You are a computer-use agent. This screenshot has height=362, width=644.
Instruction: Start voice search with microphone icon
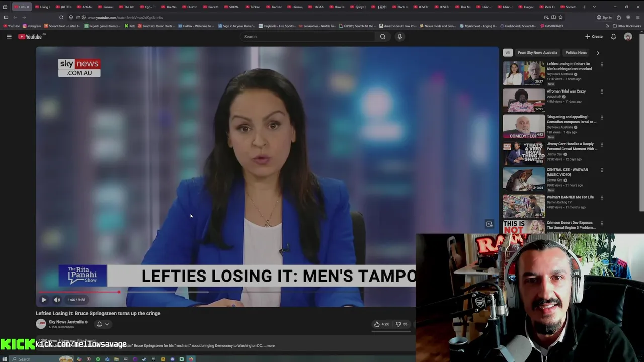400,36
